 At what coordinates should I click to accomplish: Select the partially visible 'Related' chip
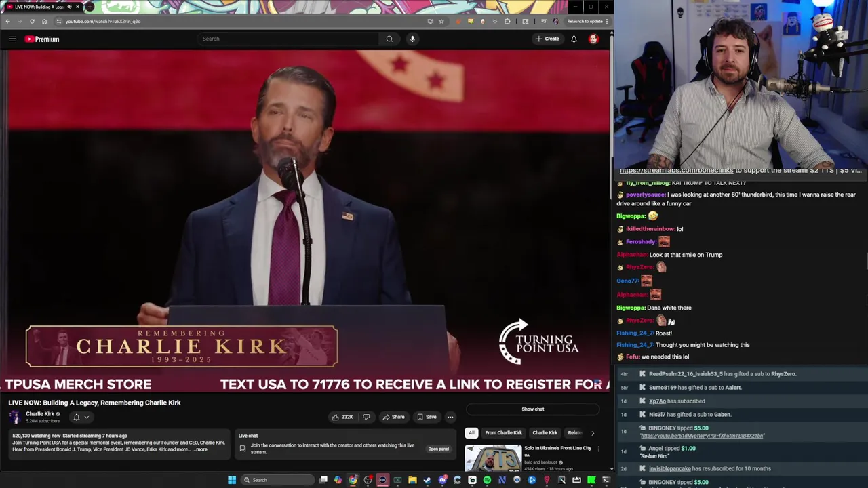point(574,433)
